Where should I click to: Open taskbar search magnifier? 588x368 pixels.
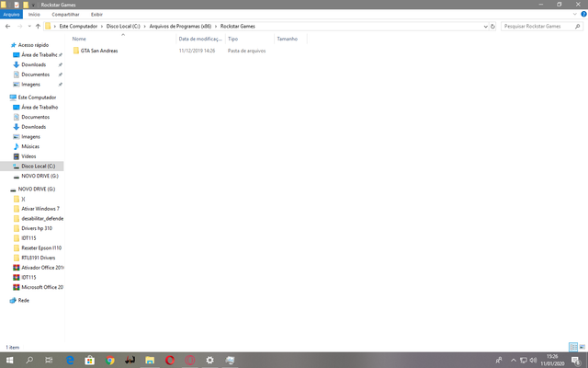pyautogui.click(x=28, y=361)
